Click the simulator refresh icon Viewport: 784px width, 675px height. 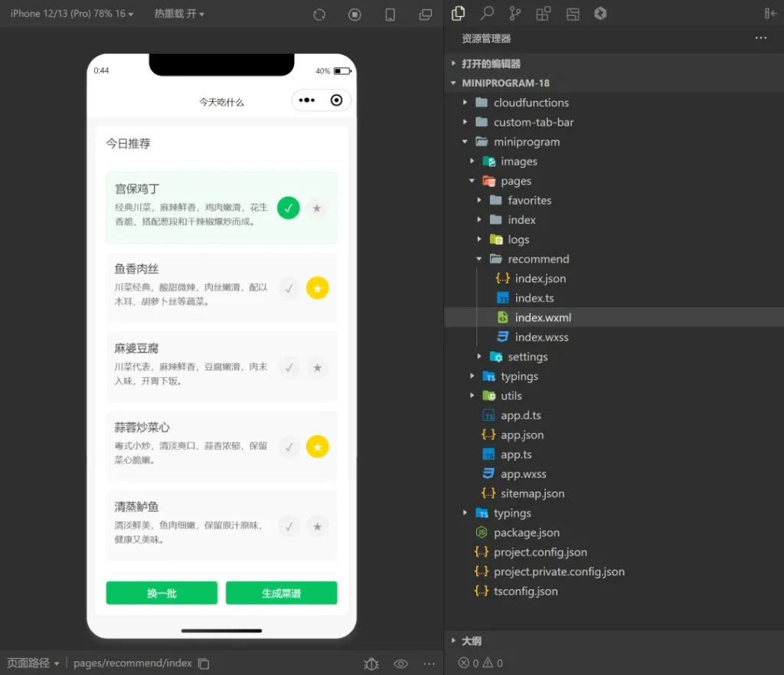319,15
